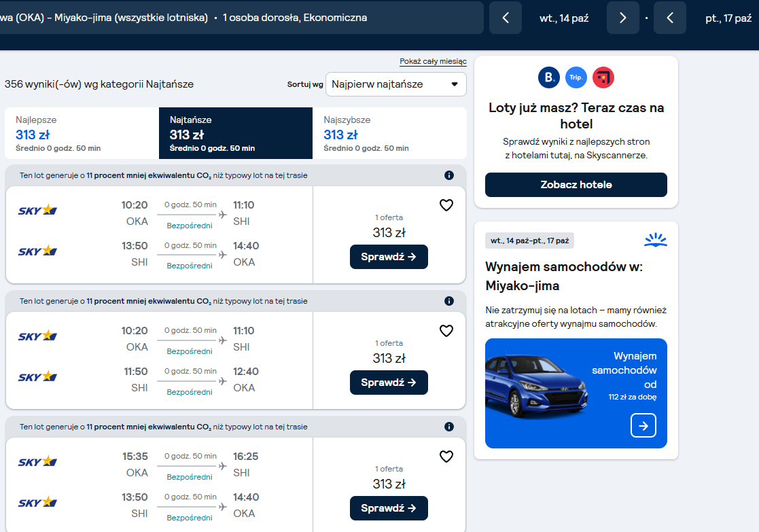Switch to the Najlepsze tab
This screenshot has height=532, width=759.
pyautogui.click(x=82, y=133)
